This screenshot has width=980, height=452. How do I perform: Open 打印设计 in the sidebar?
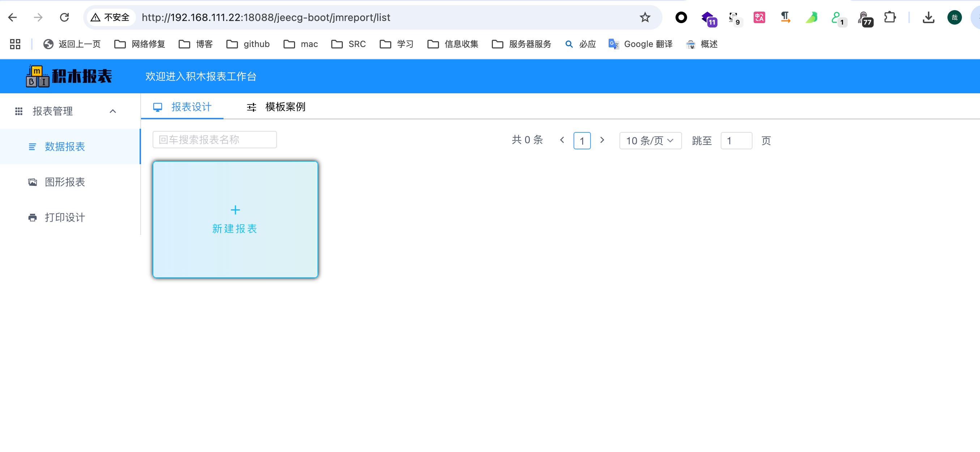point(65,217)
